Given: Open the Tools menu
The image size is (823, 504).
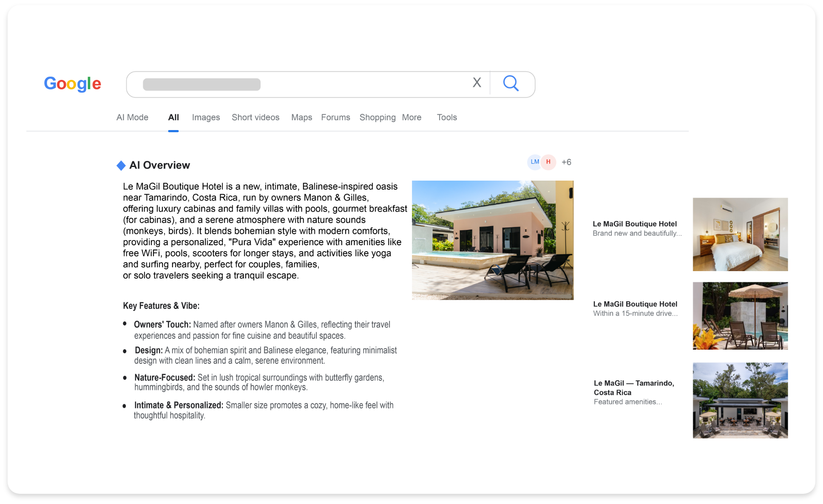Looking at the screenshot, I should click(x=447, y=117).
